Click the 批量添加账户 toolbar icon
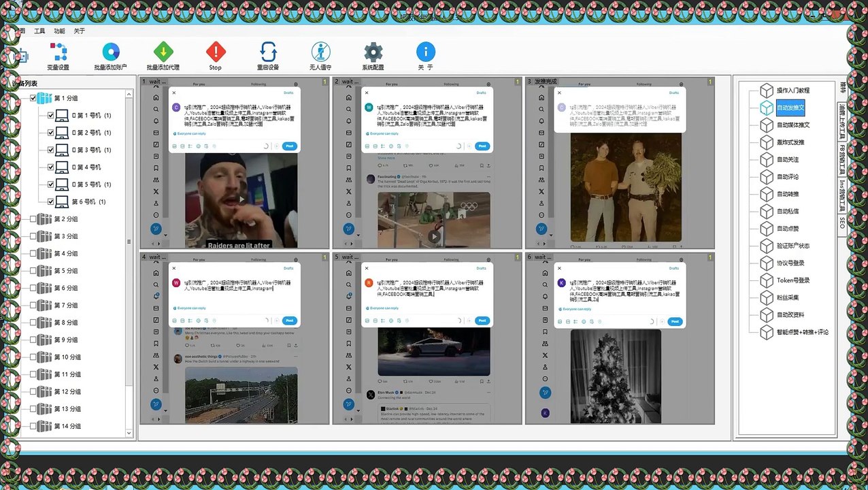Viewport: 868px width, 490px height. coord(110,52)
